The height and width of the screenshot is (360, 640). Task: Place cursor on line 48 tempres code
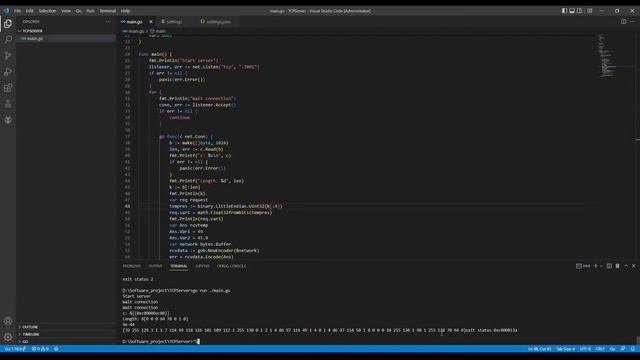pyautogui.click(x=226, y=206)
